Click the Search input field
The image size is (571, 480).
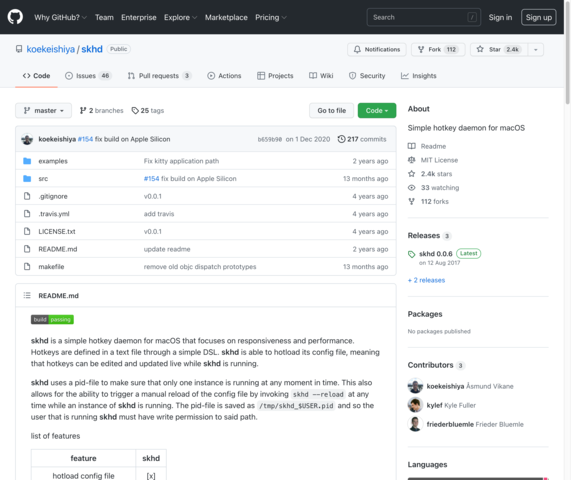tap(424, 17)
